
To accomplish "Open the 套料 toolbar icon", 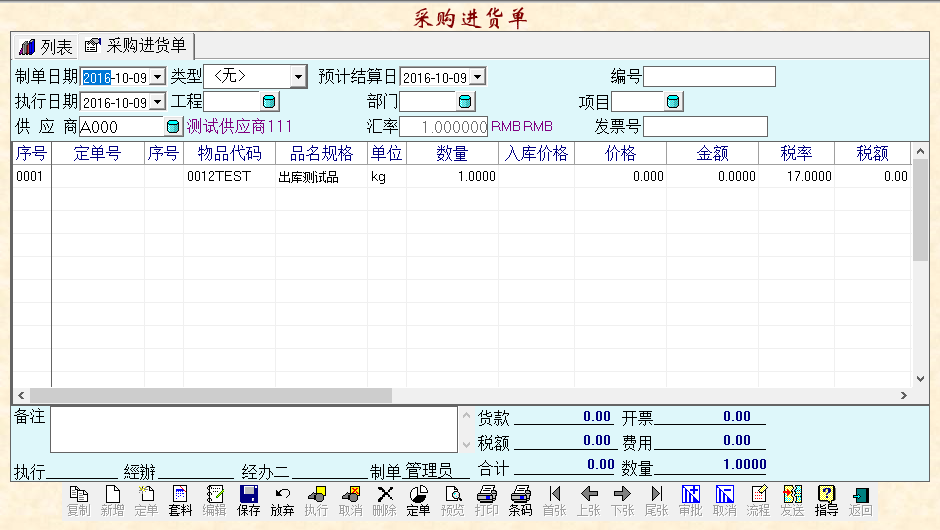I will pyautogui.click(x=180, y=501).
